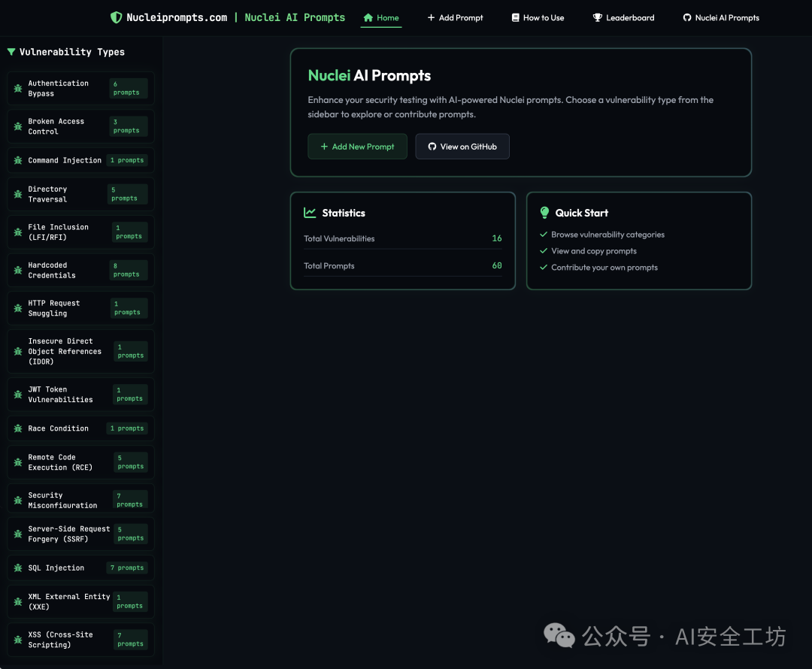Open the Directory Traversal category
This screenshot has height=669, width=812.
point(80,194)
